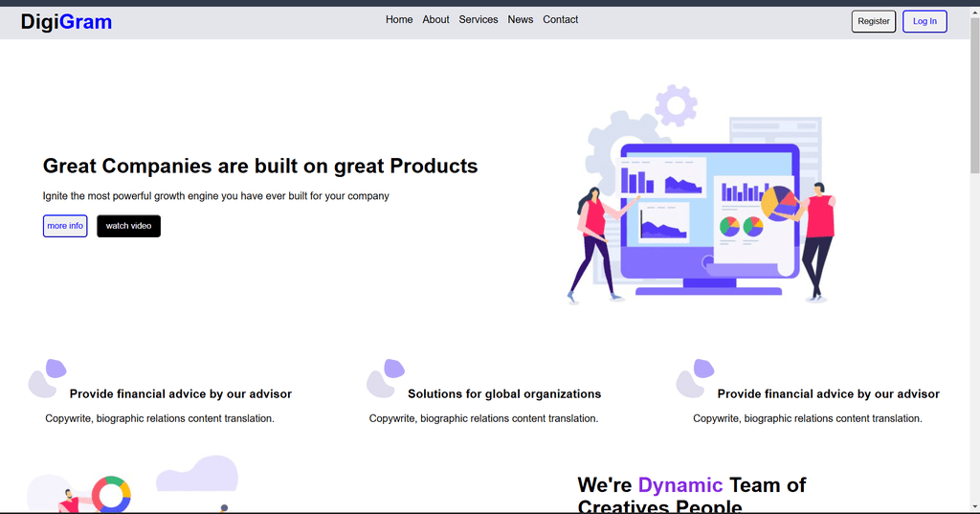
Task: Click the Register button
Action: (x=873, y=21)
